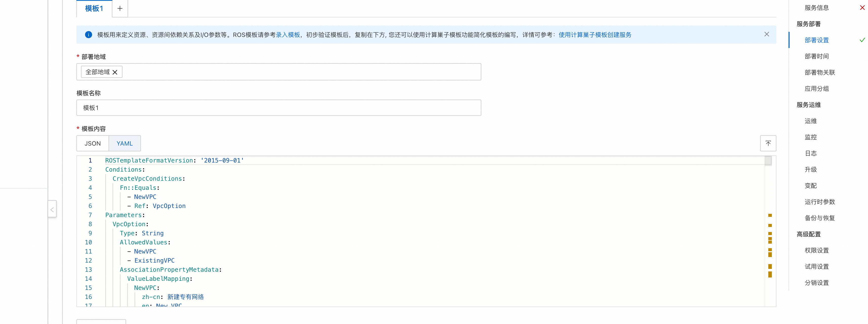Navigate to 权限设置 in side menu
The height and width of the screenshot is (324, 868).
(x=816, y=250)
